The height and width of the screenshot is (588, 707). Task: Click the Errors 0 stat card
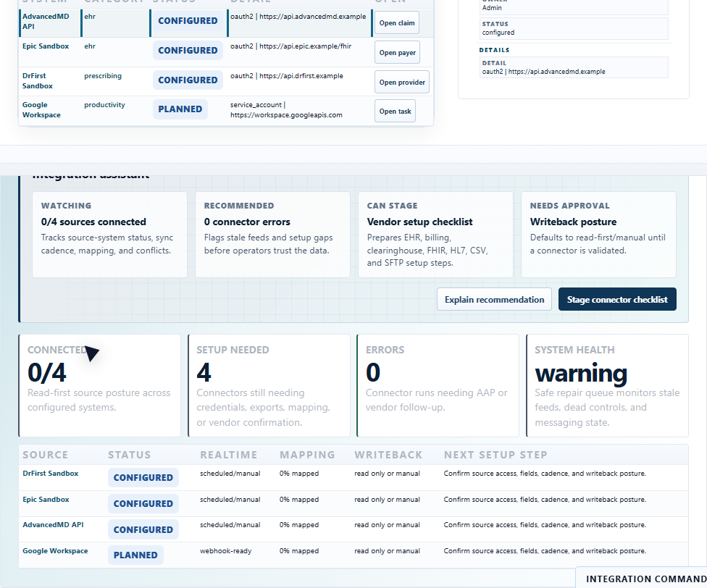(438, 386)
